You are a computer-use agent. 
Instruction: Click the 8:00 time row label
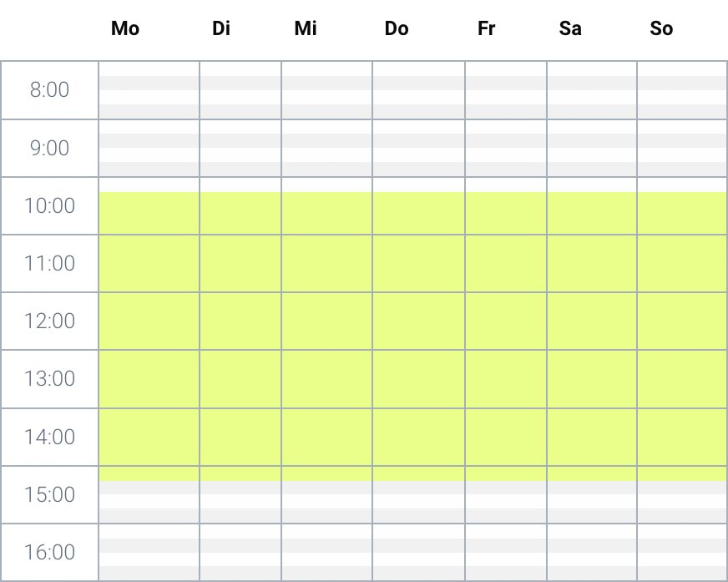click(50, 90)
